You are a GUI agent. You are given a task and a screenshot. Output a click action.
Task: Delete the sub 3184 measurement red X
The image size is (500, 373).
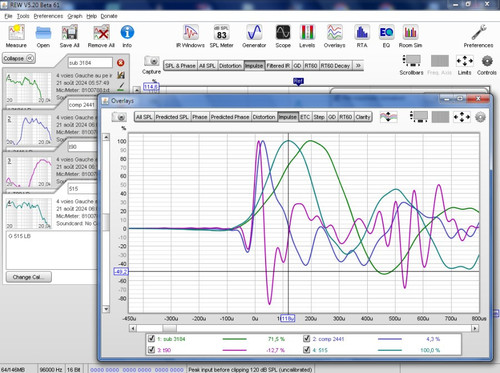121,62
